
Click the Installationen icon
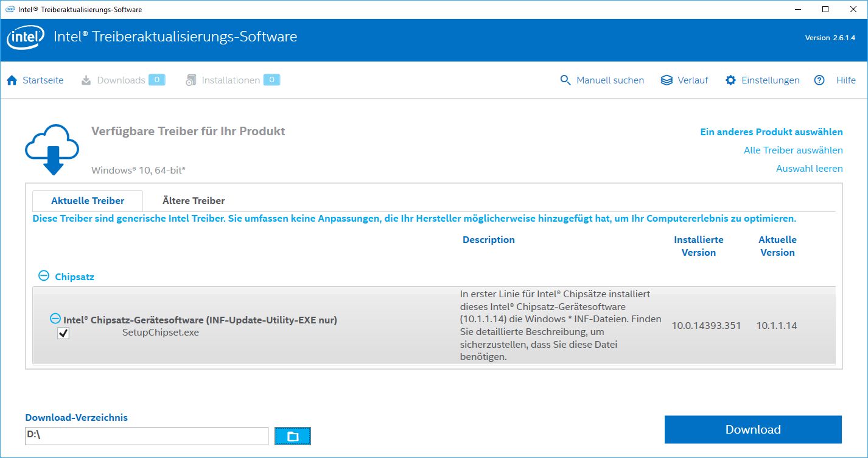pyautogui.click(x=191, y=80)
